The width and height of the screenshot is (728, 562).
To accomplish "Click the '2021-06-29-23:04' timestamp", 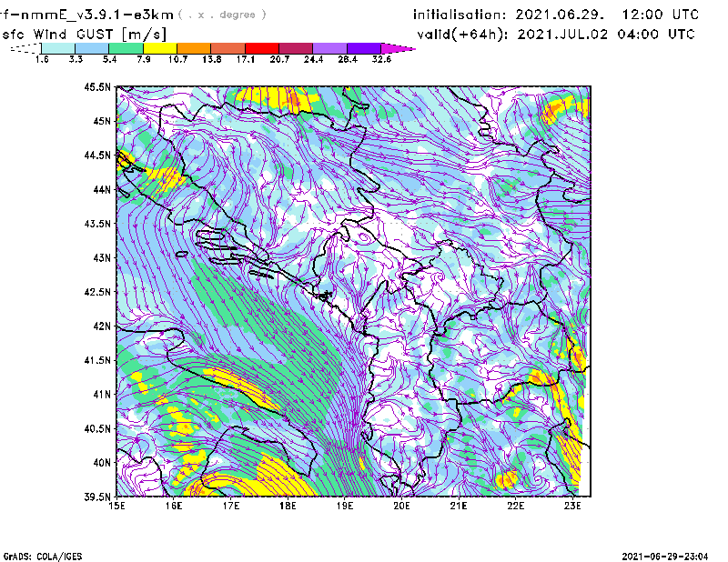I will tap(665, 557).
